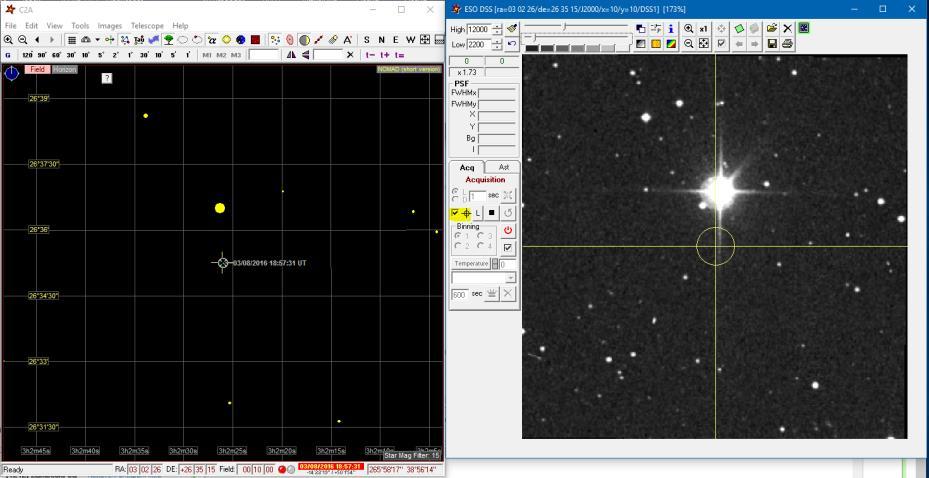Click the yellow sun icon in C2A toolbar

coord(226,40)
